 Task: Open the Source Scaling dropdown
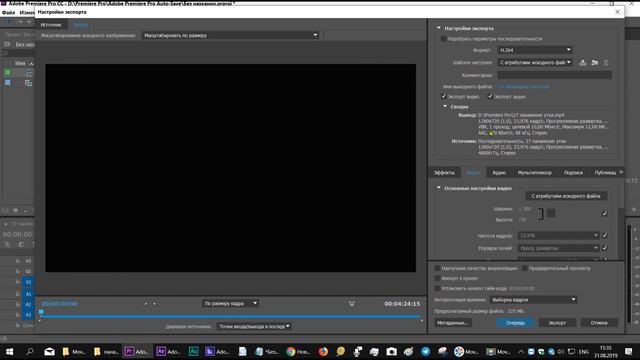[x=230, y=36]
